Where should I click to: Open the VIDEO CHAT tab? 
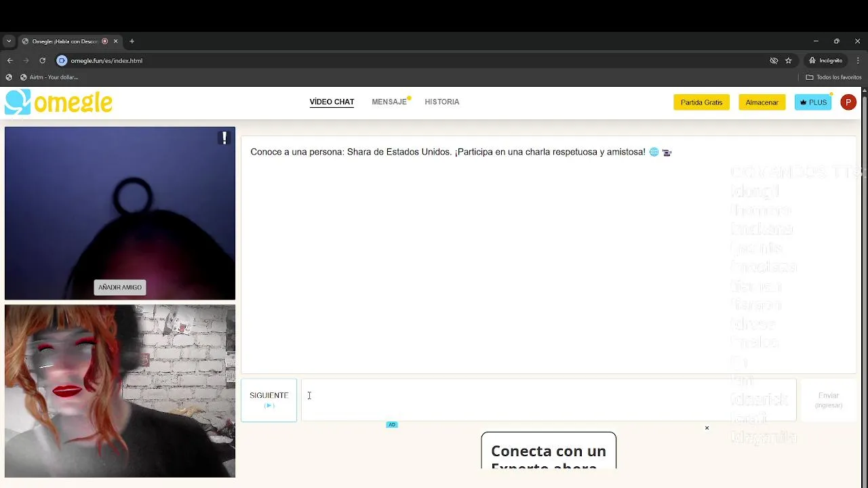point(332,102)
